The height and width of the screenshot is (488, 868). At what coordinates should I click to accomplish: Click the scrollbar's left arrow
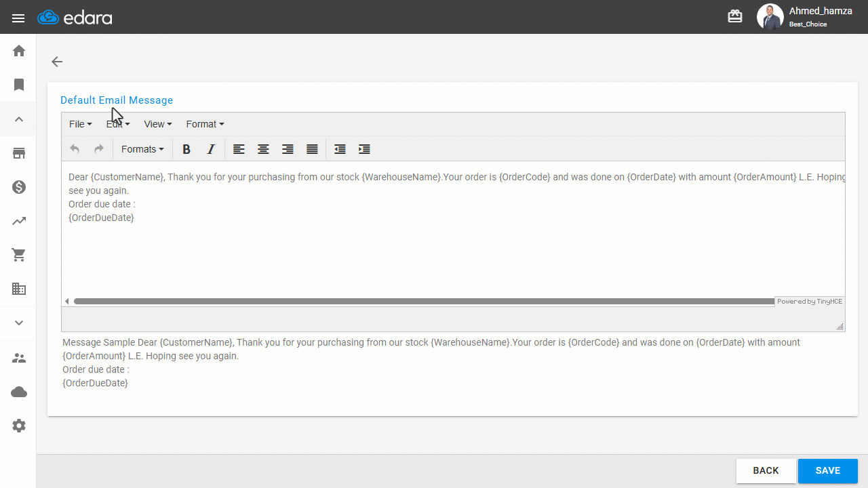[x=66, y=301]
